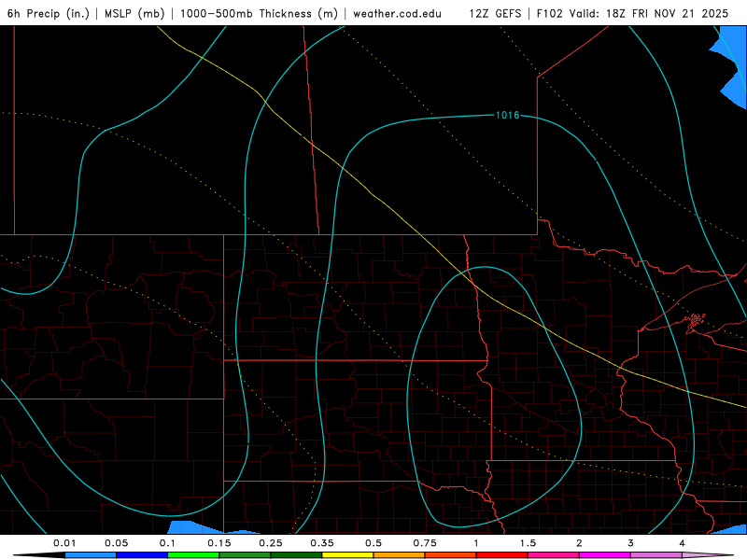Viewport: 747px width, 560px height.
Task: Select the magenta 2–3 legend swatch
Action: (605, 555)
